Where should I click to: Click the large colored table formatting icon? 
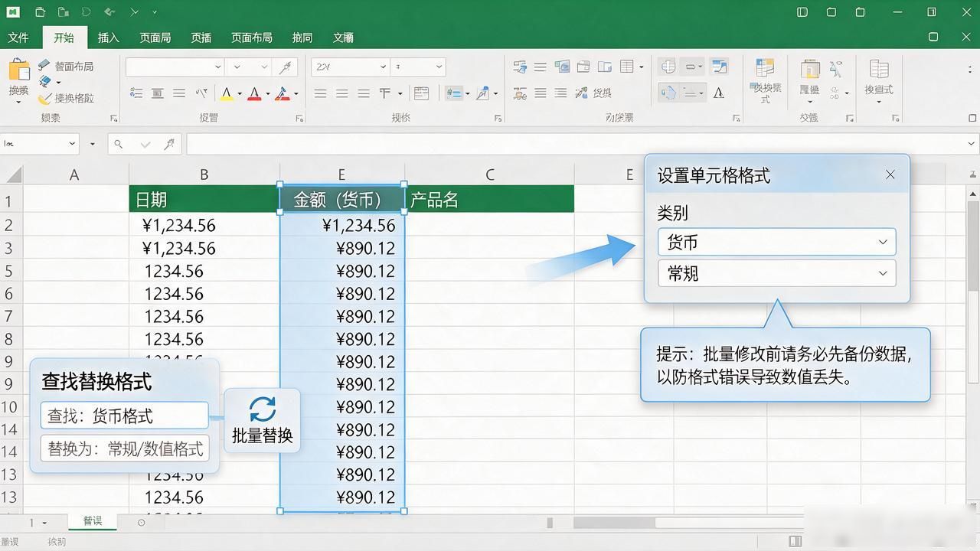point(765,69)
